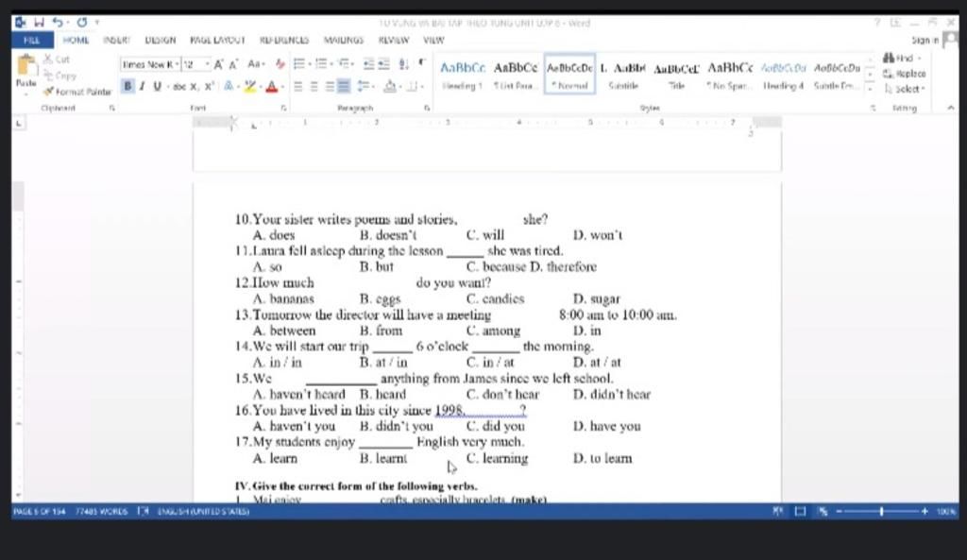Zoom in with the plus button
The height and width of the screenshot is (560, 967).
[x=925, y=511]
